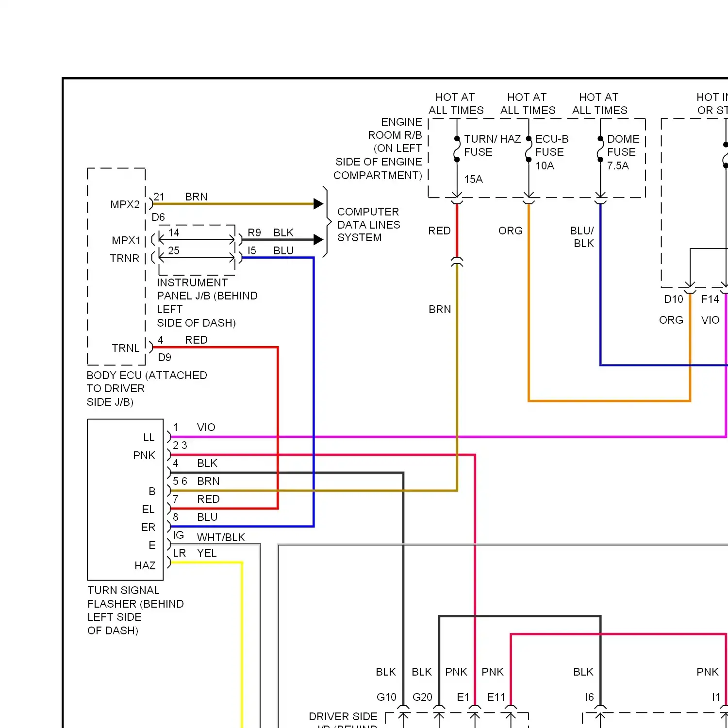
Task: Select connector label D6
Action: [x=158, y=217]
